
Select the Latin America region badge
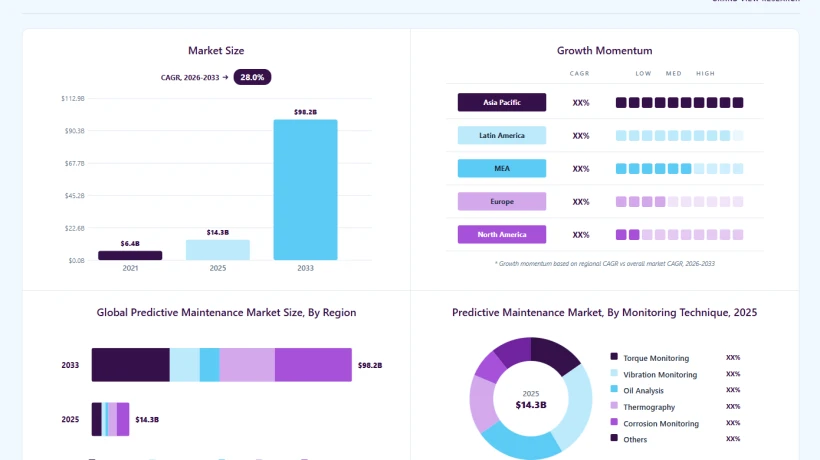coord(502,135)
